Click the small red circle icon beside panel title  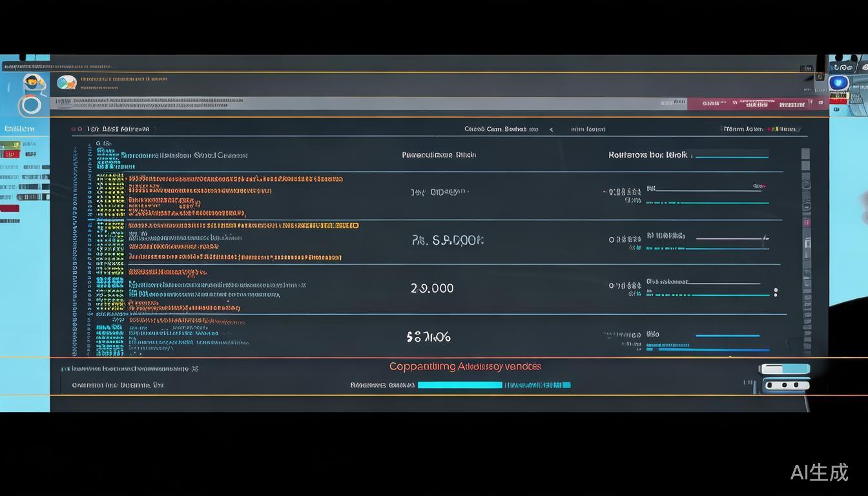click(73, 129)
